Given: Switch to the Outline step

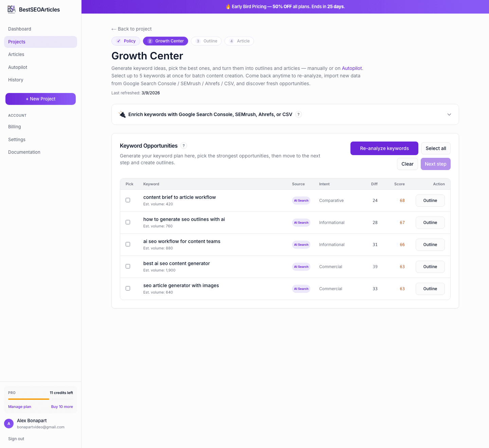Looking at the screenshot, I should coord(206,41).
